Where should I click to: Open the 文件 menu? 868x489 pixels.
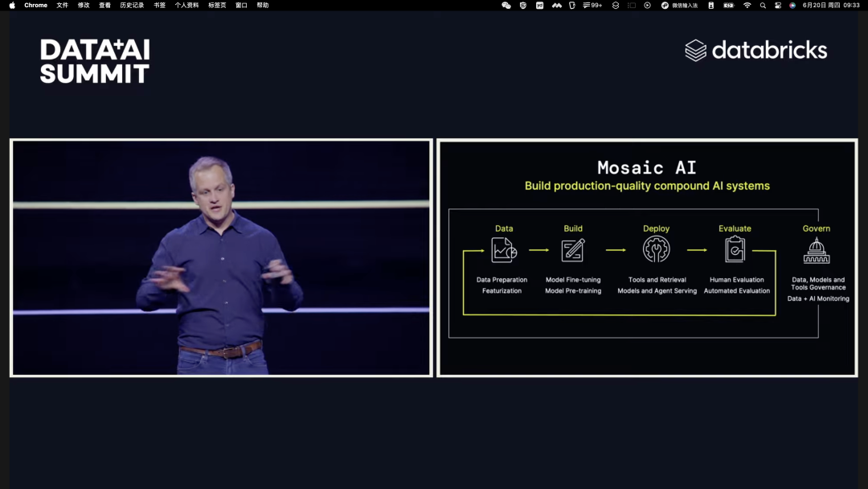[x=63, y=6]
